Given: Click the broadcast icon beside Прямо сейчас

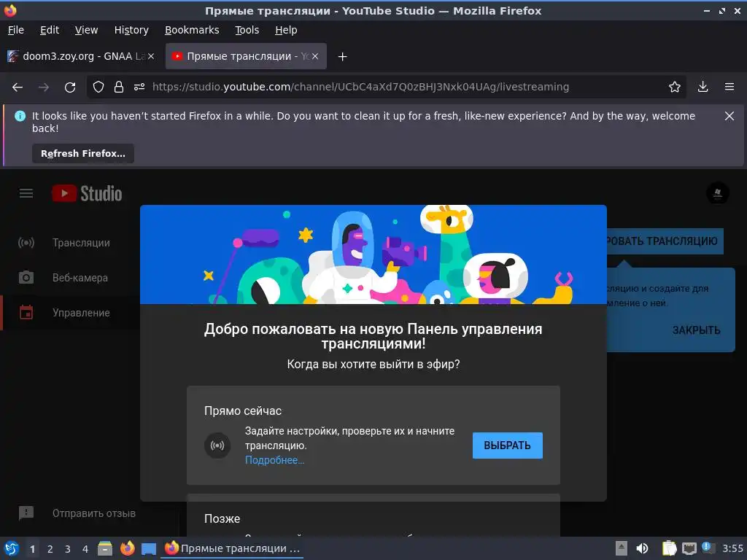Looking at the screenshot, I should [x=217, y=446].
